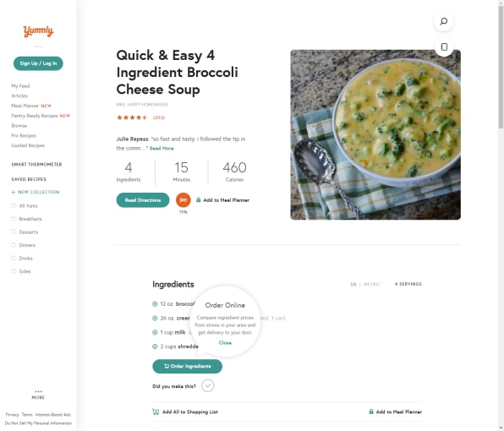Click the orange Yum button
This screenshot has height=431, width=504.
(x=184, y=199)
